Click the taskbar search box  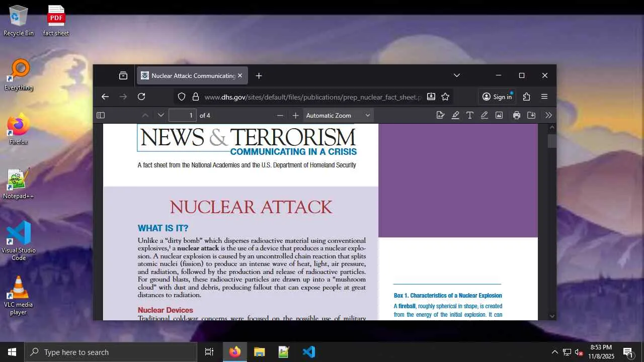click(111, 352)
